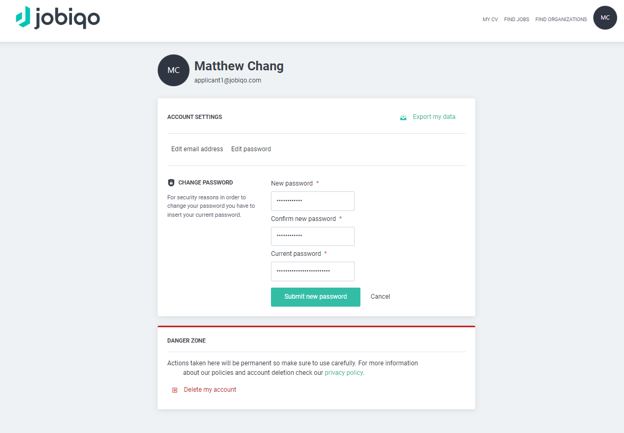Click Export my data link
Screen dimensions: 624x433
click(434, 117)
